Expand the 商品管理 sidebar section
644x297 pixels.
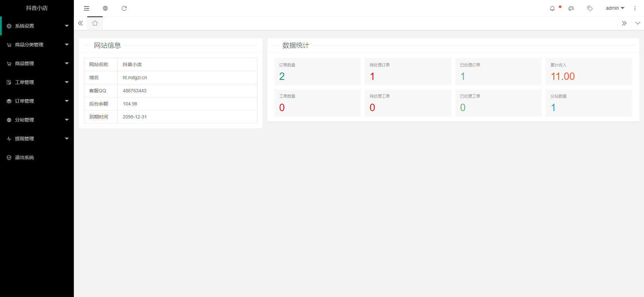[37, 63]
